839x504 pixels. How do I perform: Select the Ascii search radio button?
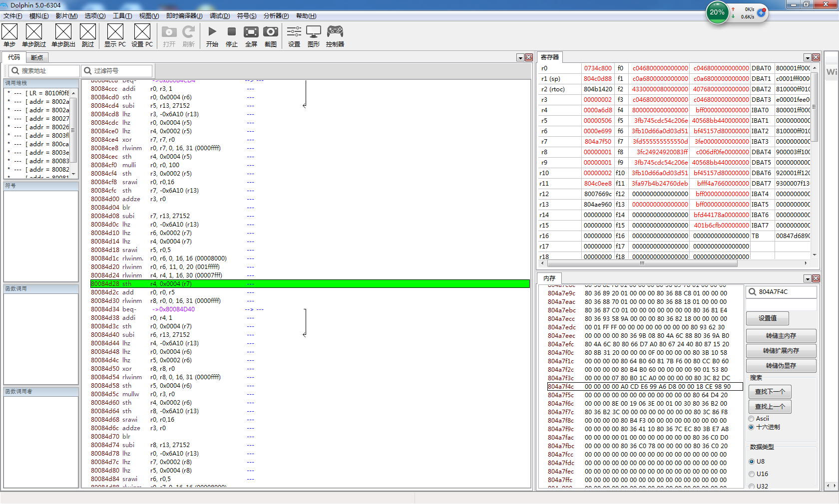(x=751, y=419)
